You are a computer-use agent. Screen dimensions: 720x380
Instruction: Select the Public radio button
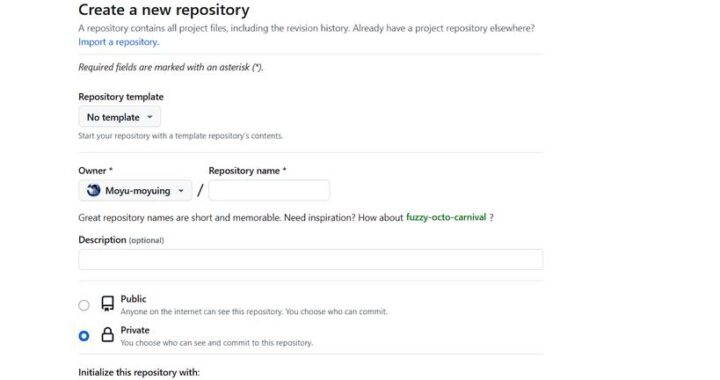click(84, 305)
